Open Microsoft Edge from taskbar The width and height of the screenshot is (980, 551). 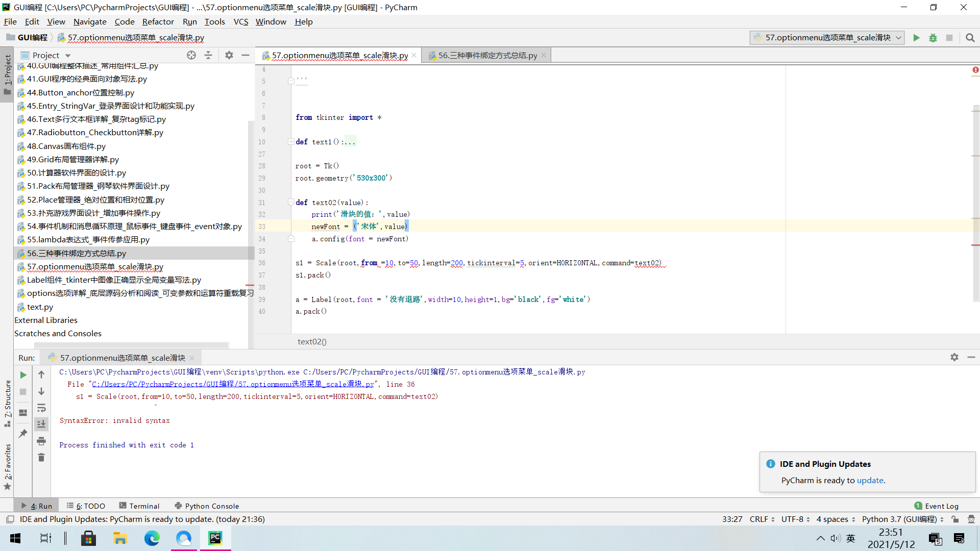point(152,538)
